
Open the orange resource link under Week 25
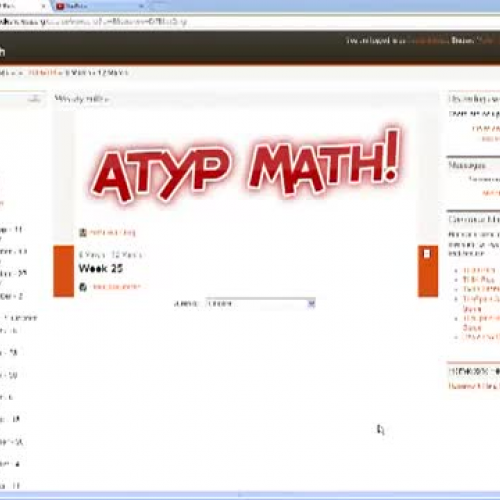pos(117,287)
